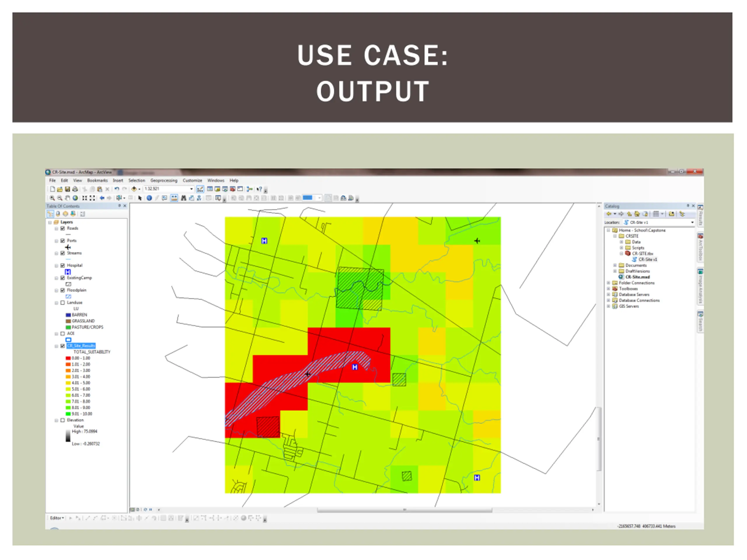This screenshot has height=560, width=747.
Task: Open the map scale dropdown
Action: click(x=191, y=189)
